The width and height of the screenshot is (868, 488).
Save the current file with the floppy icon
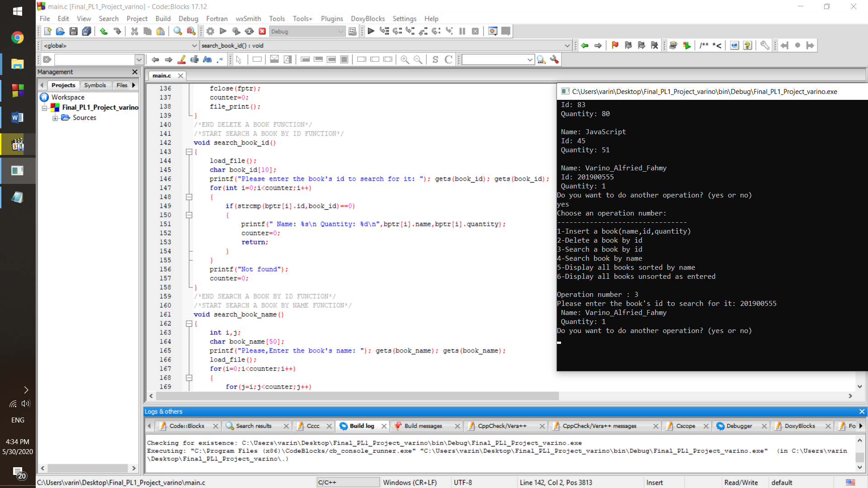click(73, 31)
